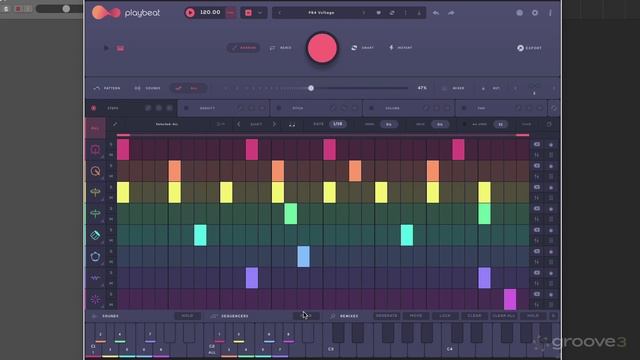Click the round icon left of the settings gear
The height and width of the screenshot is (360, 640).
click(x=519, y=13)
